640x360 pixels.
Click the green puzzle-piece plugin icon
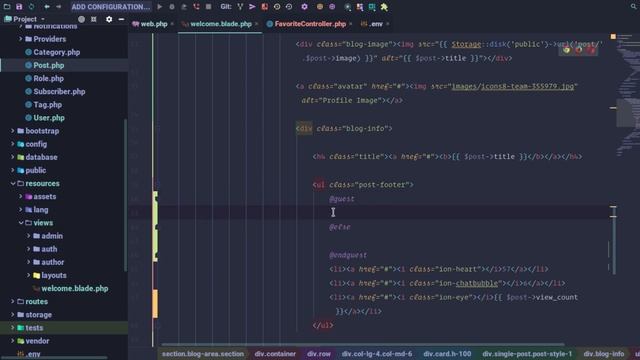click(384, 7)
